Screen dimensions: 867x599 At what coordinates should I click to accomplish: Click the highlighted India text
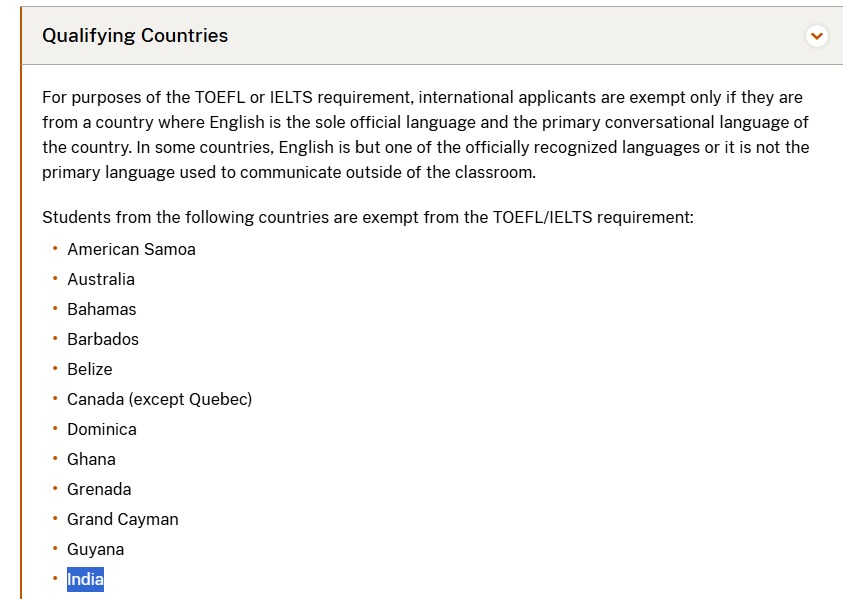point(85,579)
